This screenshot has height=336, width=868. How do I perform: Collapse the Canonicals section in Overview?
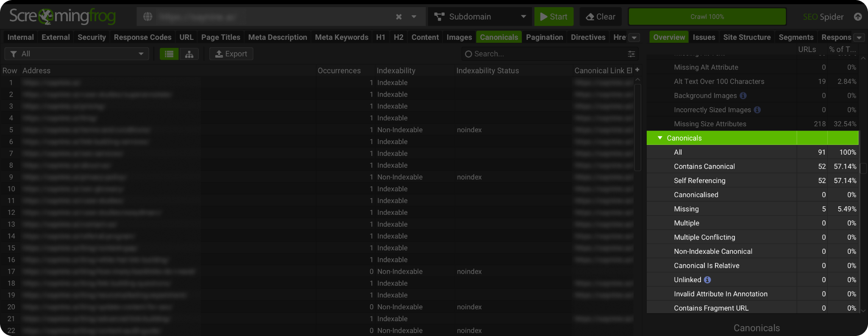pyautogui.click(x=660, y=138)
